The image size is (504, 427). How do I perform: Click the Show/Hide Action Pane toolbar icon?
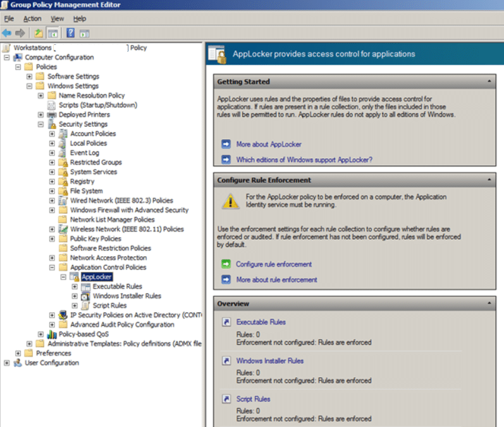84,33
